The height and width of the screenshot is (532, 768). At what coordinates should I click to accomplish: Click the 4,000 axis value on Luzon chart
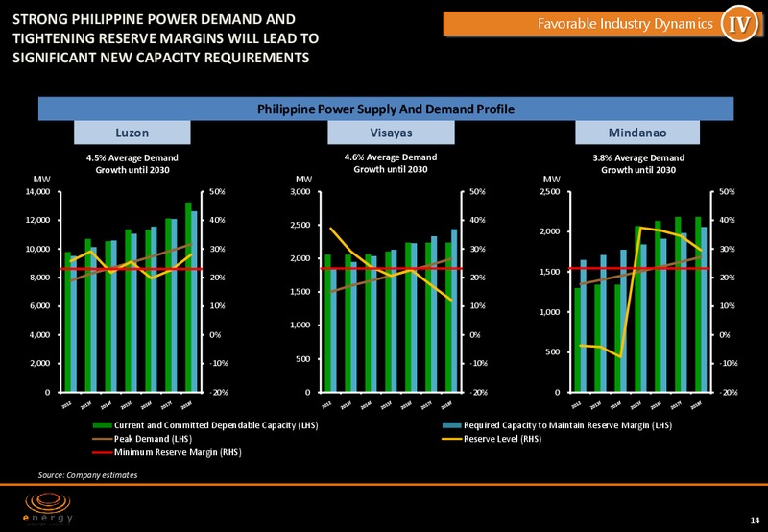coord(39,335)
